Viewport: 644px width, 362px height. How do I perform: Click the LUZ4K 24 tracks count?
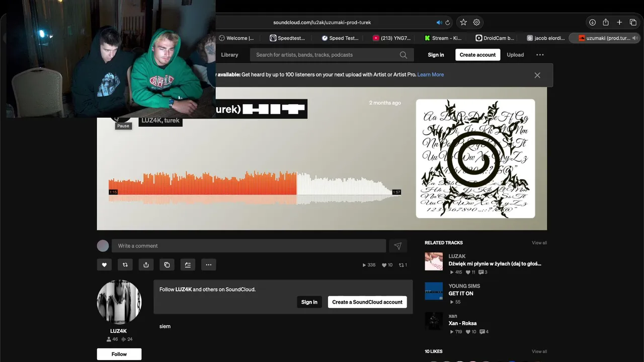tap(127, 339)
